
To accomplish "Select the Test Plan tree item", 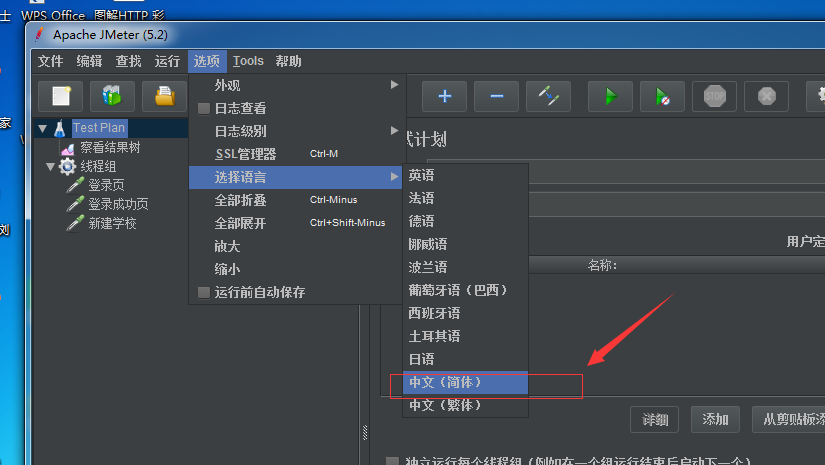I will [x=99, y=128].
